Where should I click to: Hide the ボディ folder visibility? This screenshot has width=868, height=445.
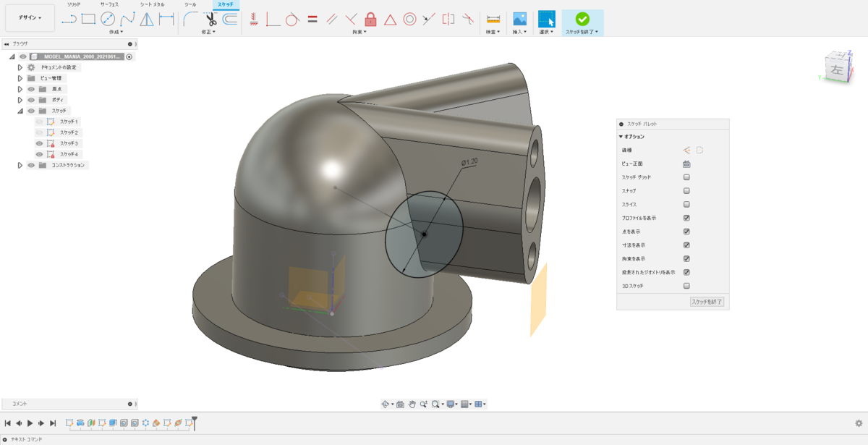[x=31, y=100]
